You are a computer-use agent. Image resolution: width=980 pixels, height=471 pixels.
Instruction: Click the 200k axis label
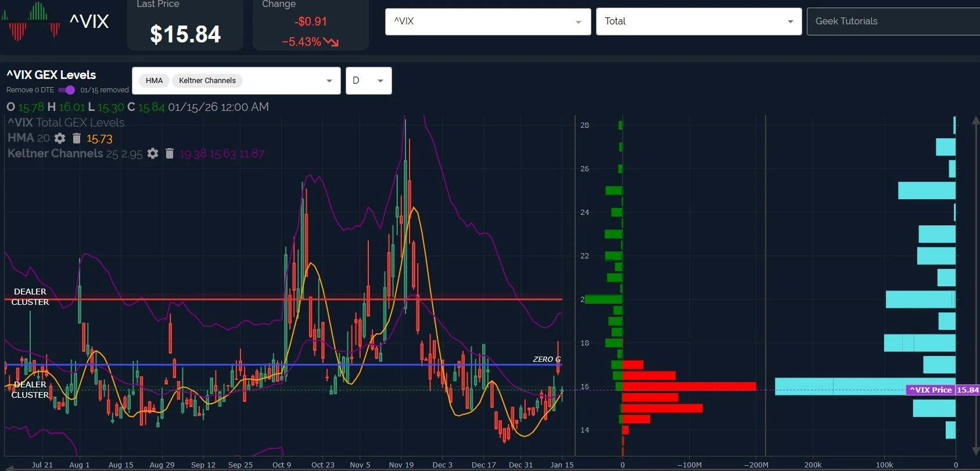click(x=813, y=465)
